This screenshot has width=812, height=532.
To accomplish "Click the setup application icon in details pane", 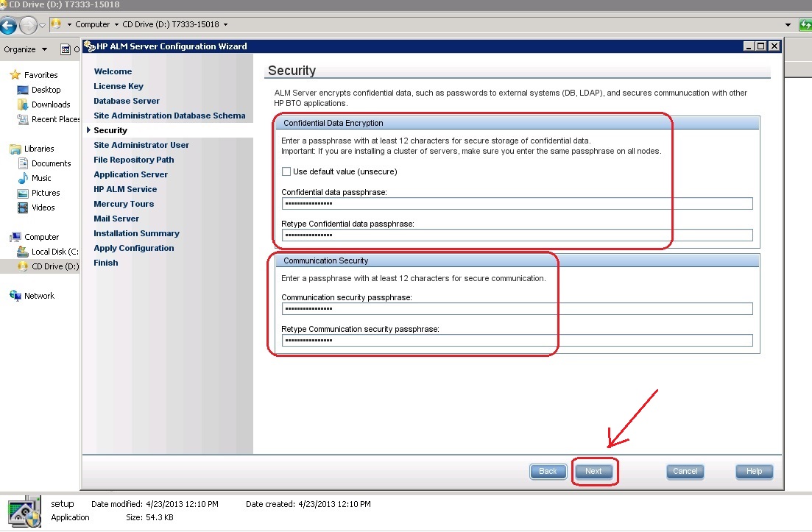I will click(24, 511).
